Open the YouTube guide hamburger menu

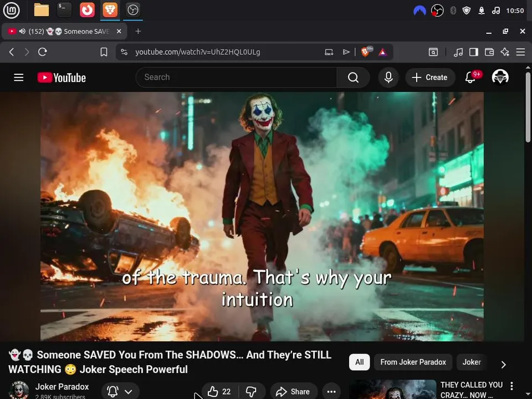(x=19, y=78)
